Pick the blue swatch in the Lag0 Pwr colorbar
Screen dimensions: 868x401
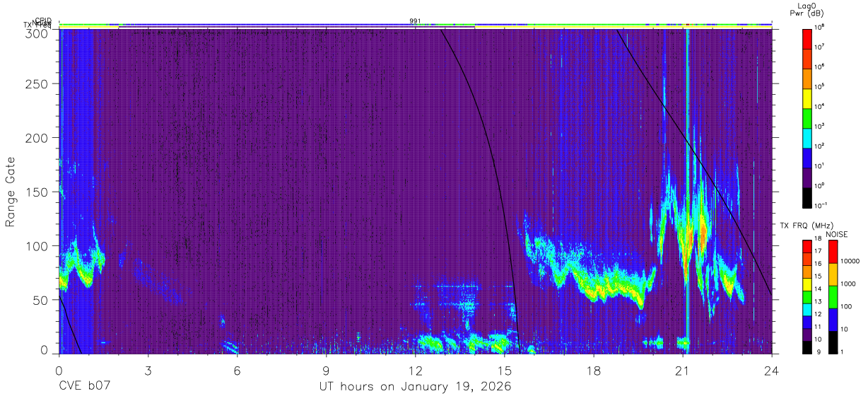807,156
